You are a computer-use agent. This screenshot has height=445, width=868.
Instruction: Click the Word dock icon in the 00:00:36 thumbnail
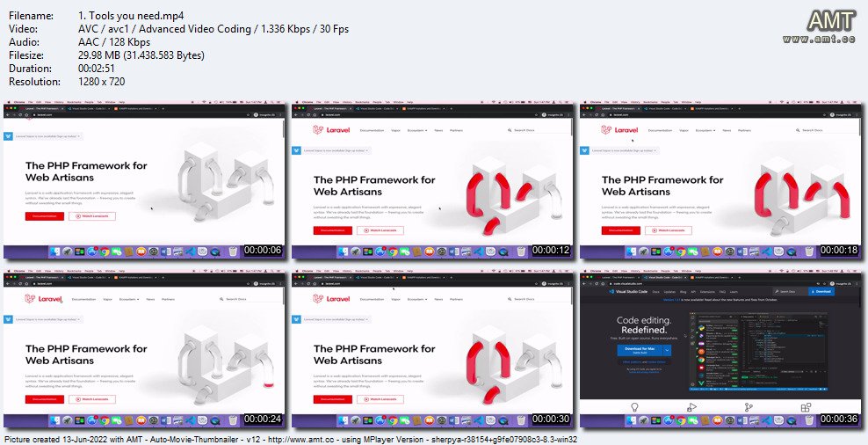tap(741, 420)
